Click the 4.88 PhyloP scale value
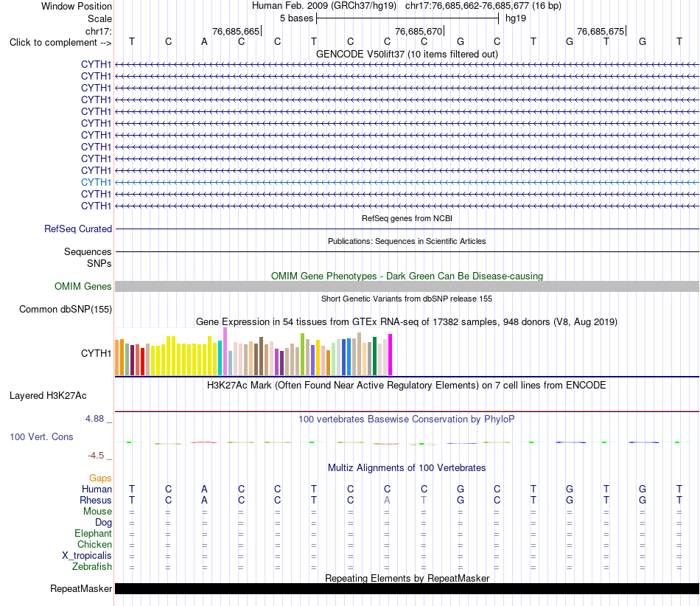 94,419
